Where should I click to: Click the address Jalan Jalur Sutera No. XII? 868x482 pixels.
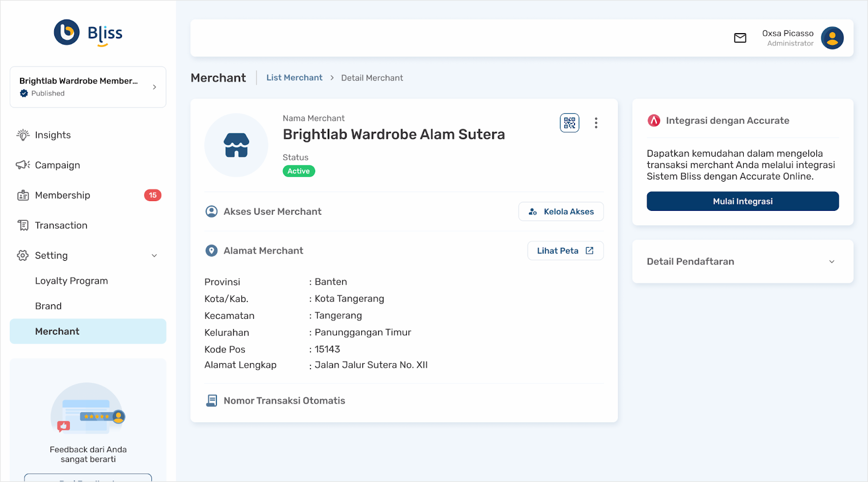point(371,365)
